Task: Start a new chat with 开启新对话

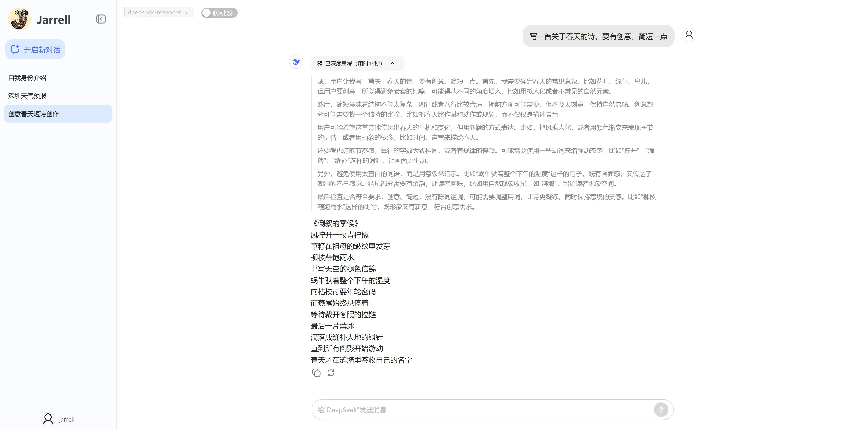Action: coord(35,50)
